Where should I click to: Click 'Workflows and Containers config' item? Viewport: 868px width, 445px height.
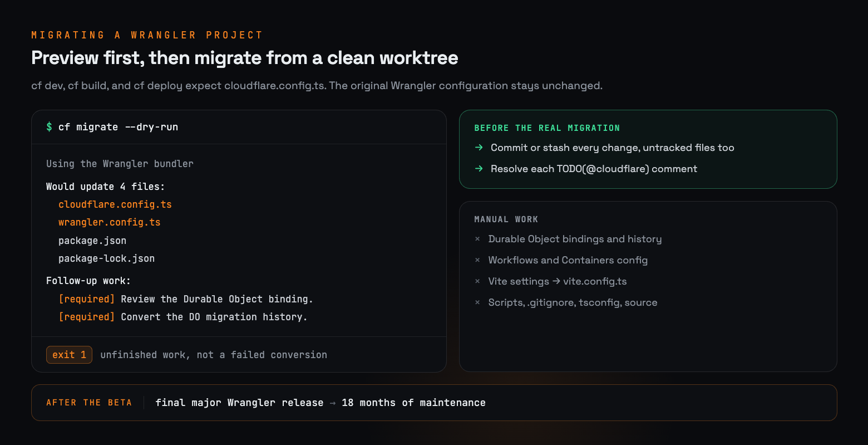(568, 260)
